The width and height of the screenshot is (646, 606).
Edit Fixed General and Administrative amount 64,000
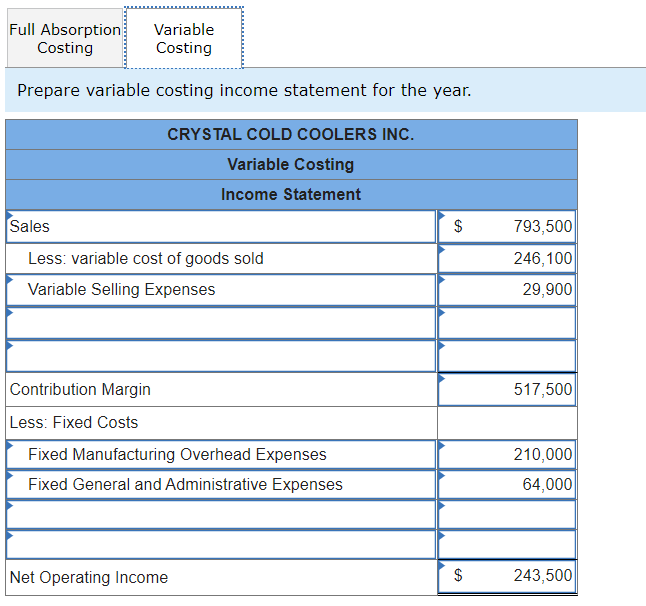pos(507,485)
